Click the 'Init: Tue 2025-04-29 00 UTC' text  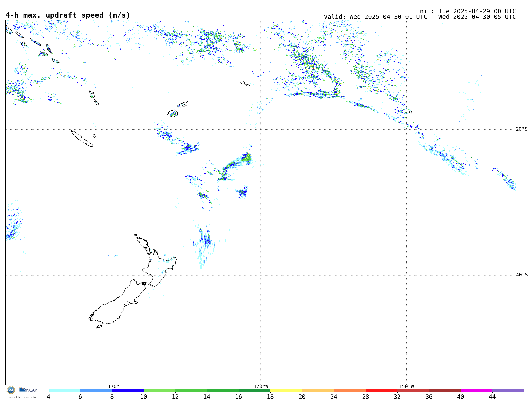(466, 11)
